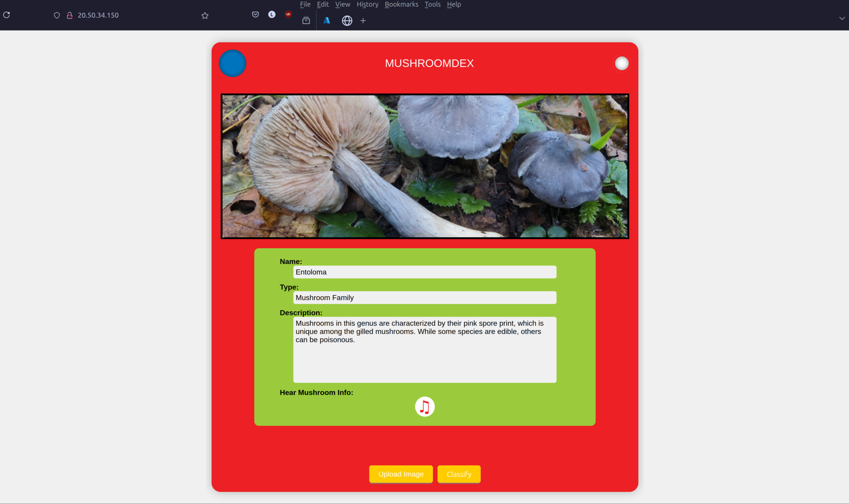This screenshot has height=504, width=849.
Task: Click the container tab icon
Action: tap(306, 20)
